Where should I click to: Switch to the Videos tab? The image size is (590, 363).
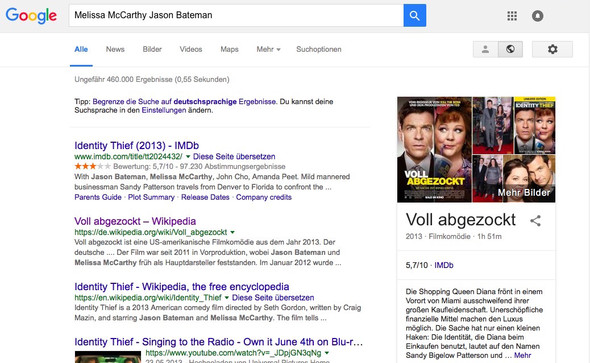click(191, 49)
